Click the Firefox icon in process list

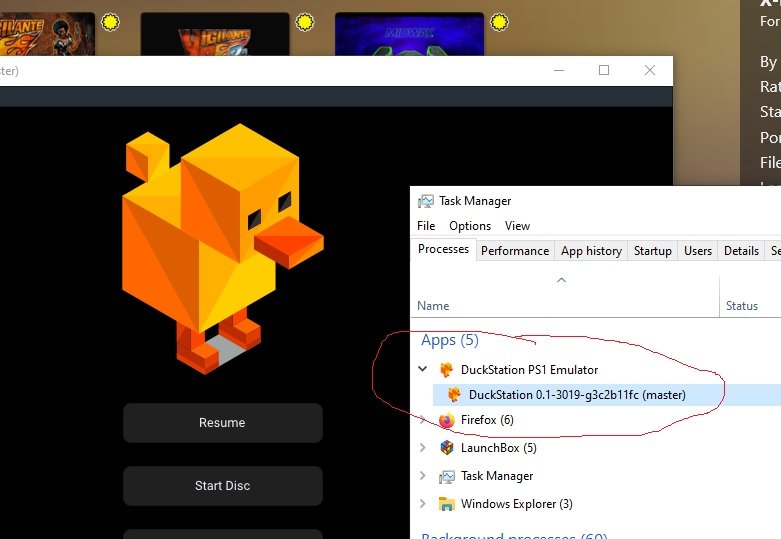pyautogui.click(x=446, y=420)
